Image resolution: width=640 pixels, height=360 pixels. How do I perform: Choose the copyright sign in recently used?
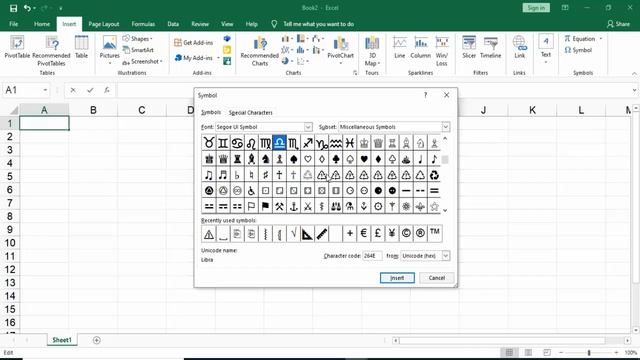[406, 233]
